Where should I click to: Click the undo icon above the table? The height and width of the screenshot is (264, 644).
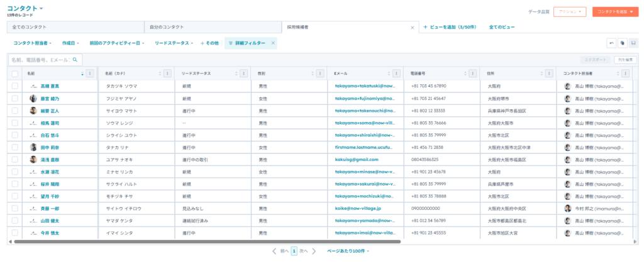611,43
